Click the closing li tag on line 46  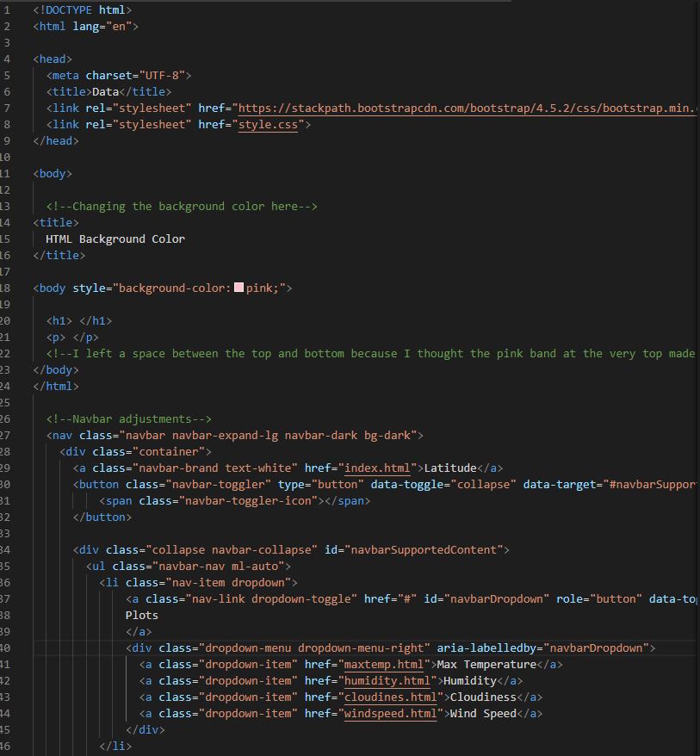click(x=115, y=747)
